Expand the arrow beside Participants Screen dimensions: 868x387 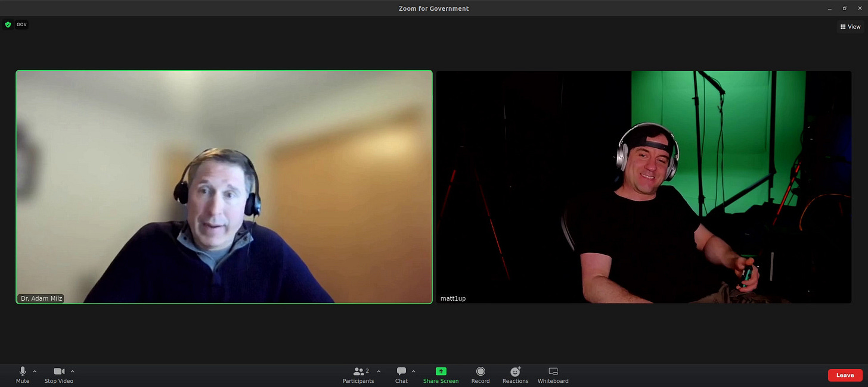379,372
